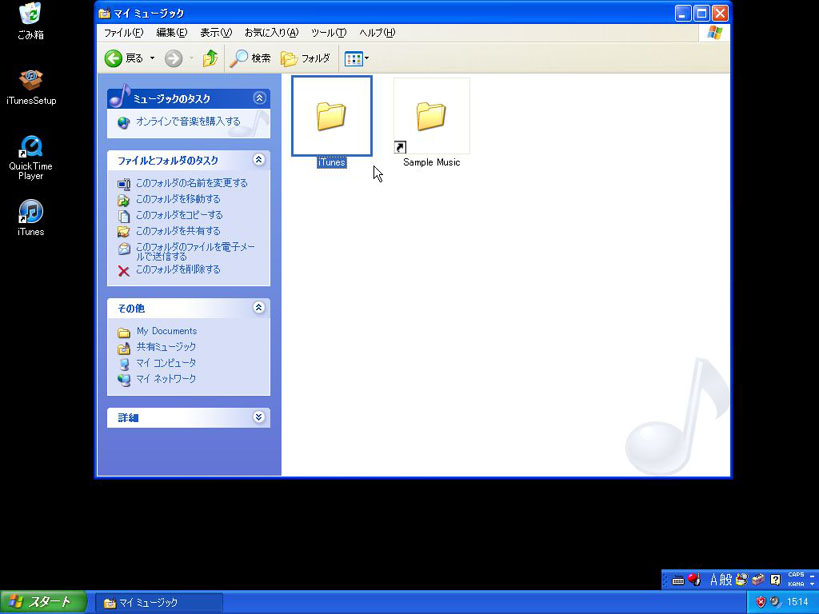Select the iTunes desktop shortcut icon
Viewport: 819px width, 614px height.
(x=31, y=218)
